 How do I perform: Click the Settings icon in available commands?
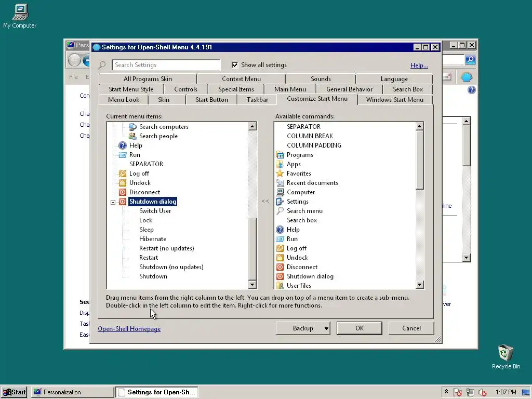point(280,202)
